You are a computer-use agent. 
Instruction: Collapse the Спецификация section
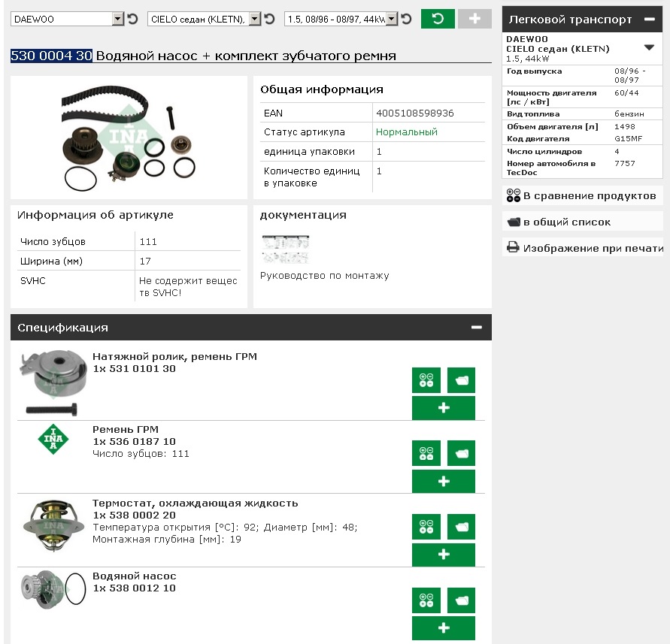477,327
